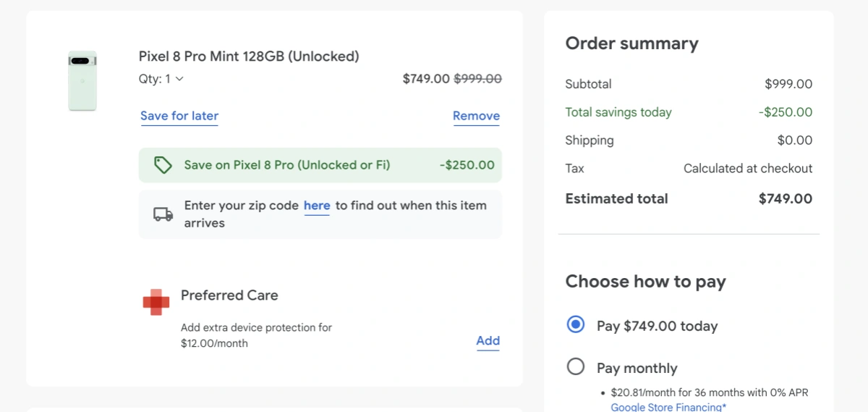
Task: Click the Preferred Care heading
Action: pyautogui.click(x=229, y=295)
